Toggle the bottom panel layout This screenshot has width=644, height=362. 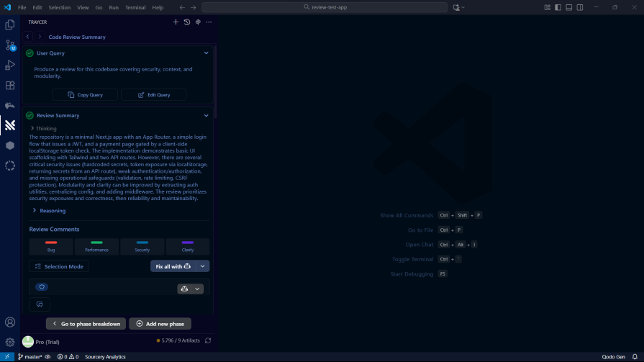click(x=569, y=7)
